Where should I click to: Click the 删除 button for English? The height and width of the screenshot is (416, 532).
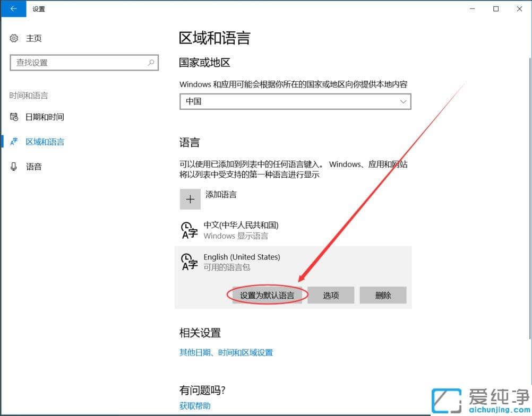[x=383, y=295]
